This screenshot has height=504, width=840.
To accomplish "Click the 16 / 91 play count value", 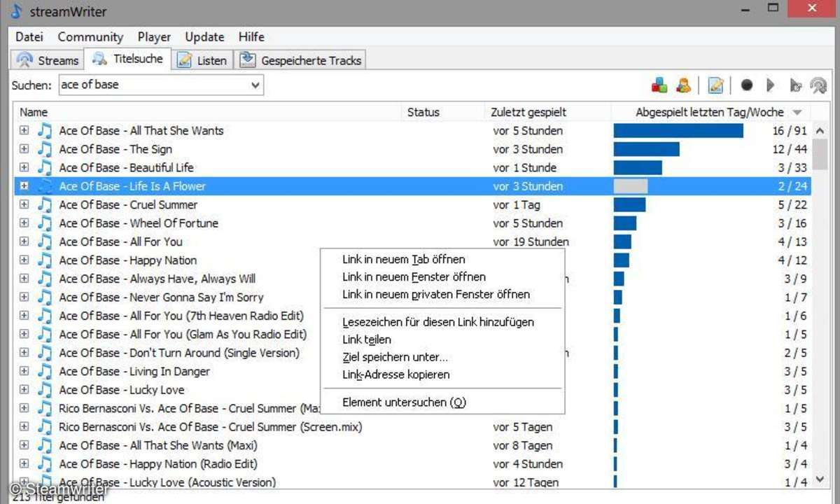I will [790, 130].
